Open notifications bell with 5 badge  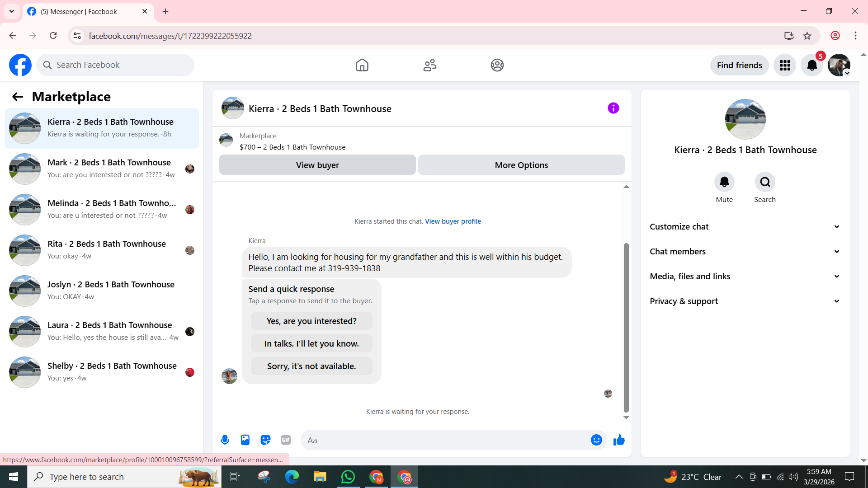click(x=812, y=65)
